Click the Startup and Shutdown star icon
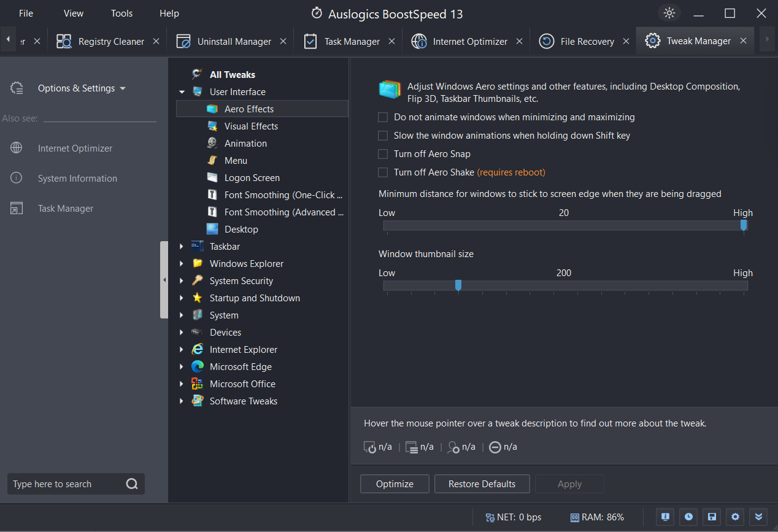 coord(197,298)
